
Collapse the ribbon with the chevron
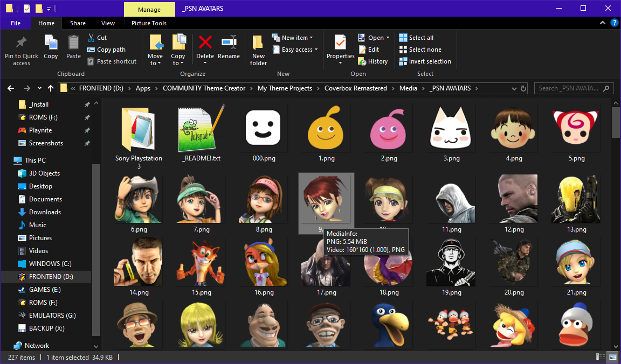[x=603, y=23]
